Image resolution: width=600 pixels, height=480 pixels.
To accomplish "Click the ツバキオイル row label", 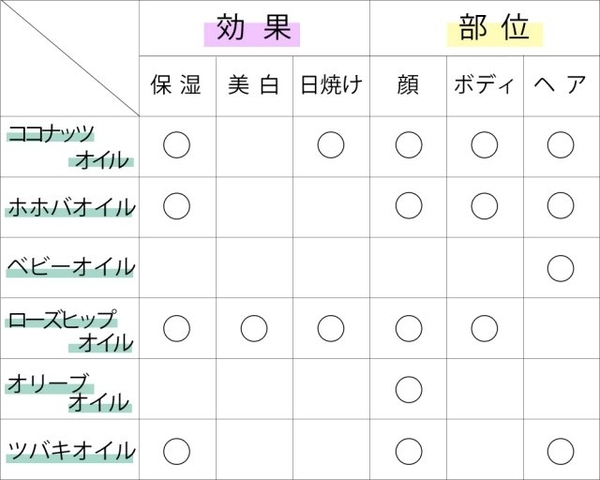I will point(70,451).
